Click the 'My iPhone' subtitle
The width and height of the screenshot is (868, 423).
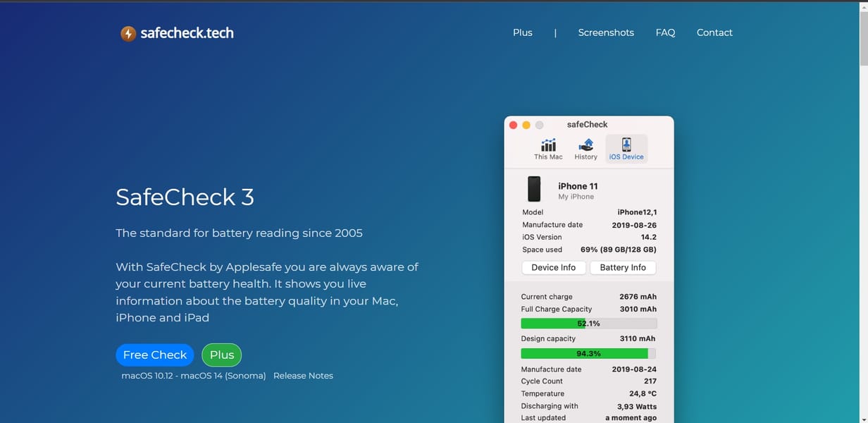tap(576, 197)
